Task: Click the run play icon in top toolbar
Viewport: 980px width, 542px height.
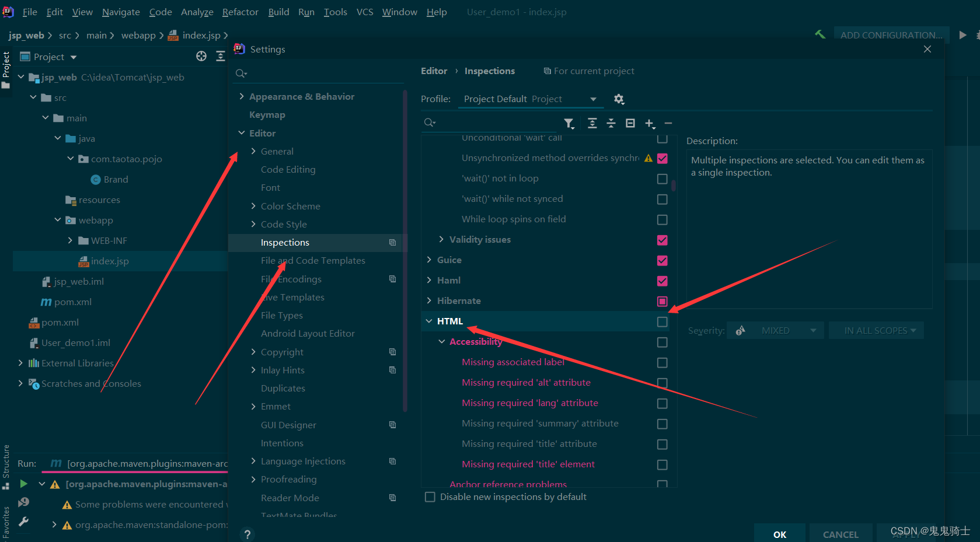Action: click(962, 35)
